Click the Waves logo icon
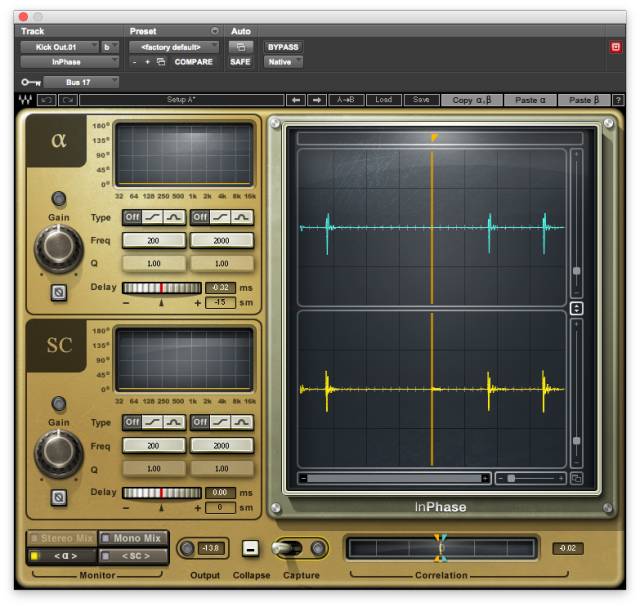Screen dimensions: 640x607 point(25,100)
